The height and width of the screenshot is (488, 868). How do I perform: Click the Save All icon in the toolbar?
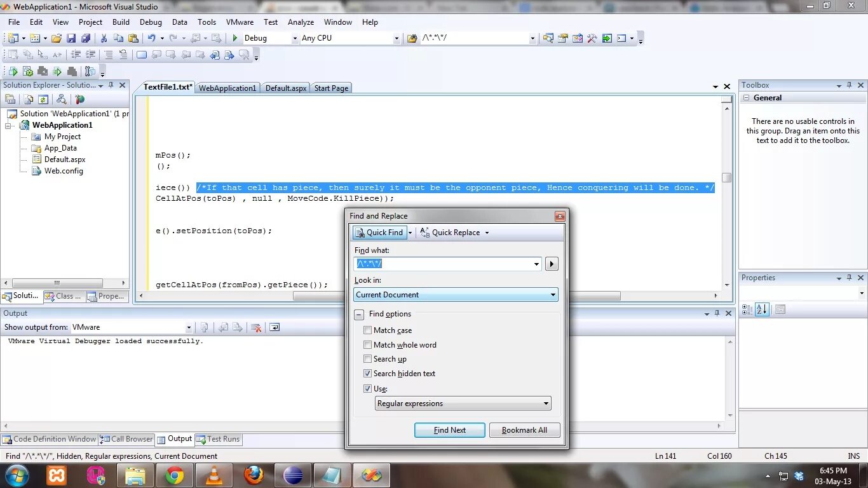click(x=85, y=38)
